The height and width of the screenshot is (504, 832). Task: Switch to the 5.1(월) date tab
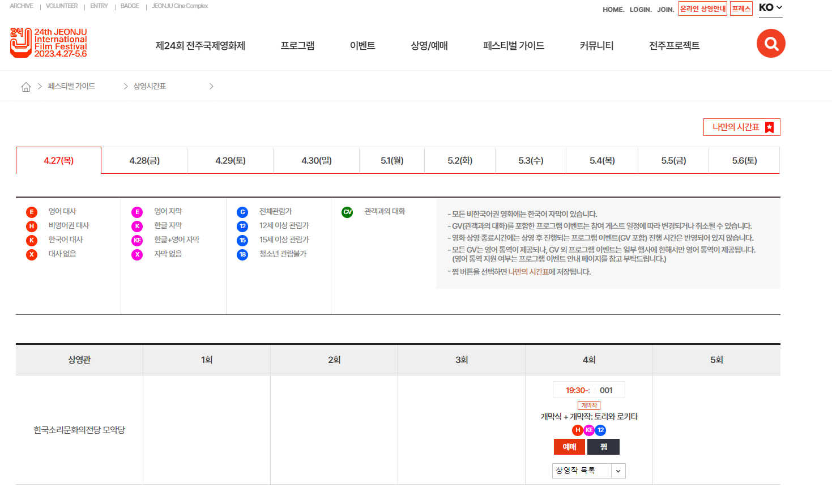pos(391,160)
